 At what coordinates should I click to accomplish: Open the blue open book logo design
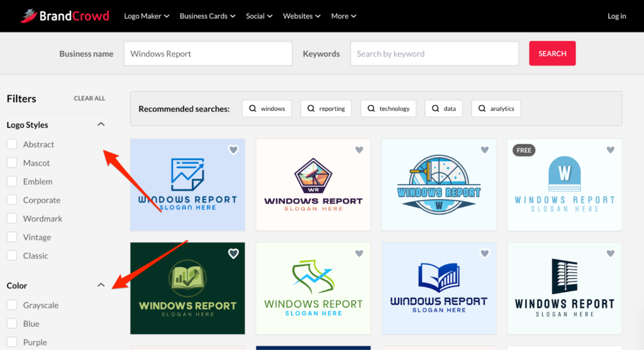click(x=439, y=288)
